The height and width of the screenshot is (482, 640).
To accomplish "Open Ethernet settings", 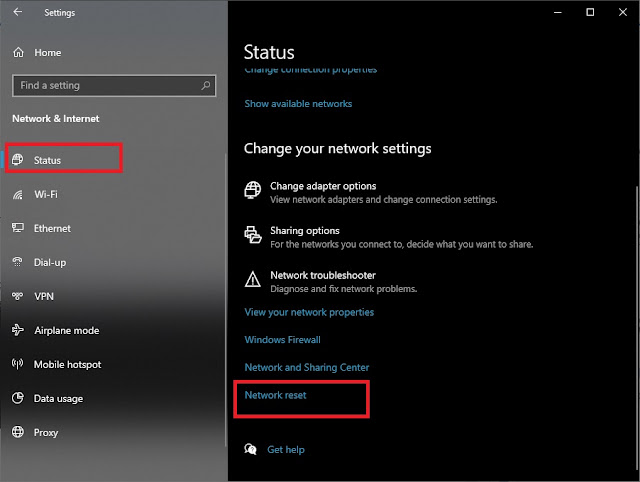I will pyautogui.click(x=52, y=228).
